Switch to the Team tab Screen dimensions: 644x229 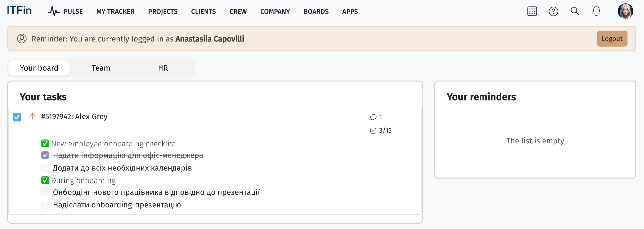tap(101, 68)
